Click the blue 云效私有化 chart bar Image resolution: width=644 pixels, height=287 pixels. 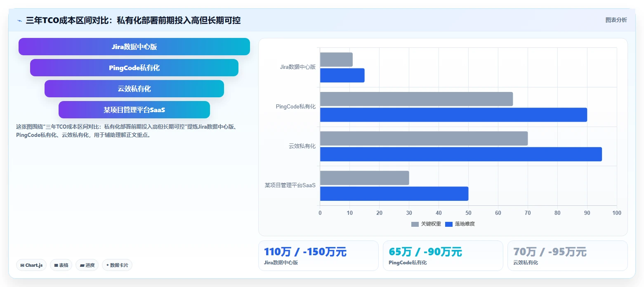pyautogui.click(x=461, y=154)
